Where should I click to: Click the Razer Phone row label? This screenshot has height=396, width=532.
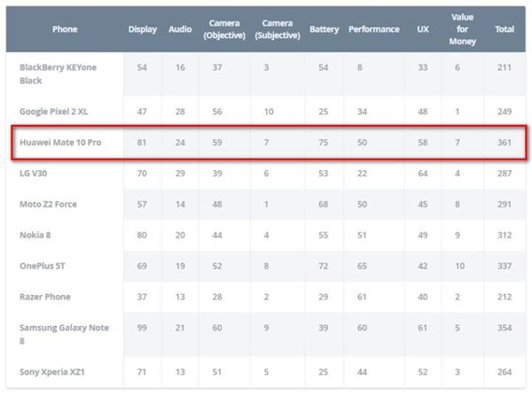coord(44,297)
